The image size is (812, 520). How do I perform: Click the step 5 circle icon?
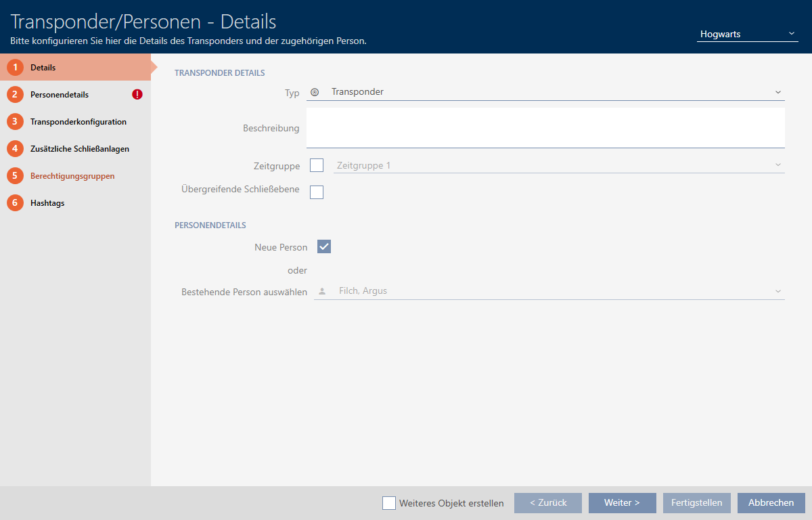pyautogui.click(x=15, y=176)
